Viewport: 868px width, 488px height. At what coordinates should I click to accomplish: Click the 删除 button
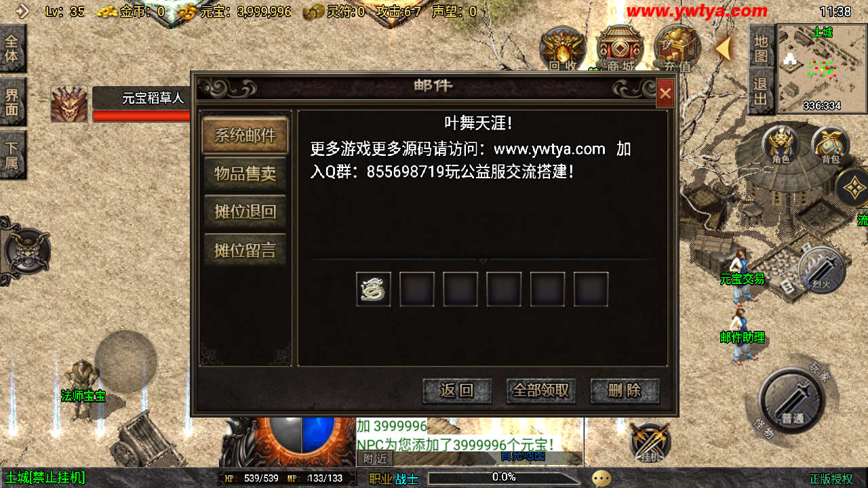tap(625, 390)
